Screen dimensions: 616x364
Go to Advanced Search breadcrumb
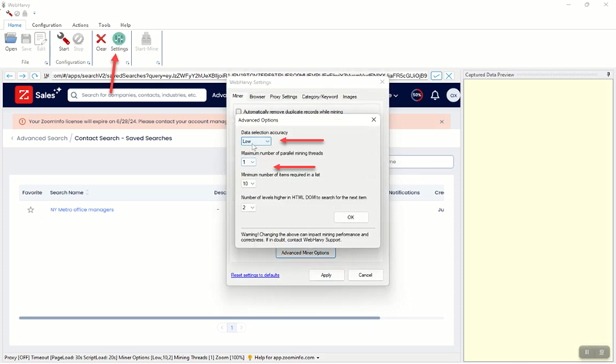tap(42, 139)
